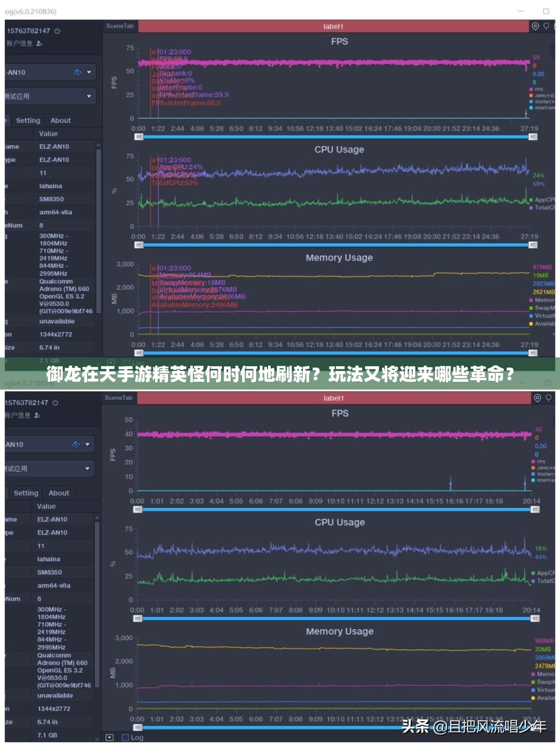
Task: Switch to the Setting tab in upper window
Action: point(28,121)
